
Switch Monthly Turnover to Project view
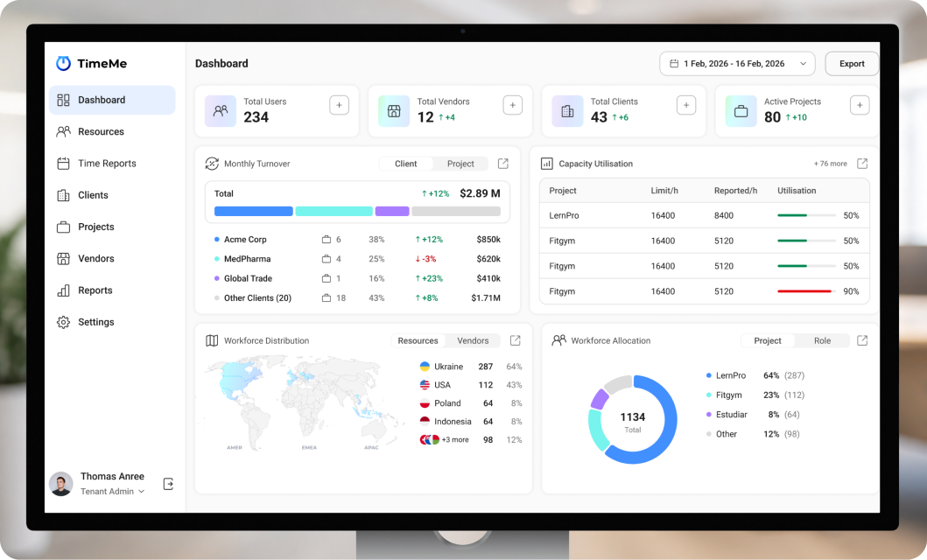pyautogui.click(x=460, y=164)
